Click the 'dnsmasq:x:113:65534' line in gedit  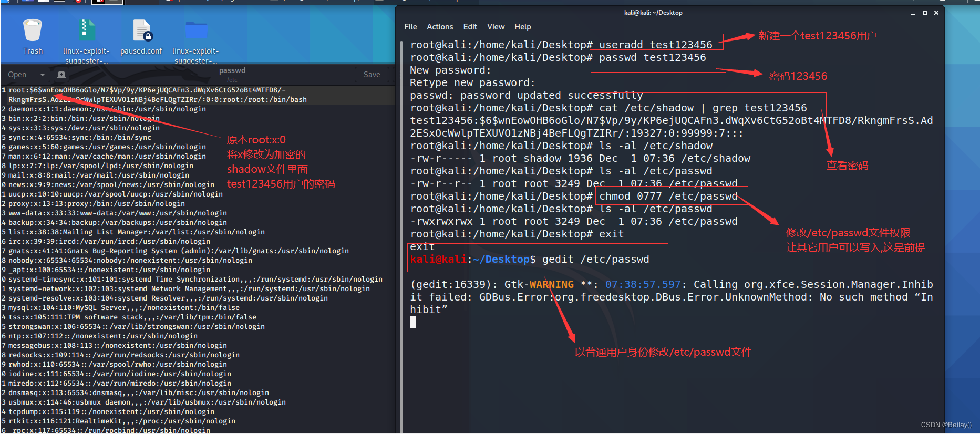(138, 393)
